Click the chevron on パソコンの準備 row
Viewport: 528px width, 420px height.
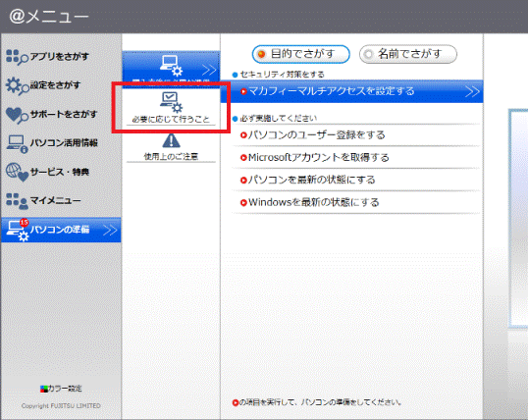[110, 231]
